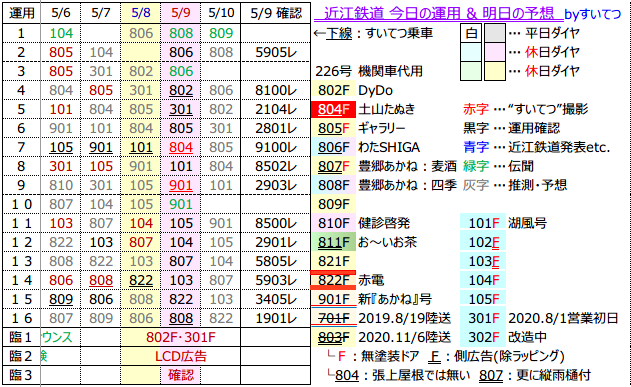The image size is (631, 387).
Task: Select red underlined 804 in row 7, 5/9
Action: [181, 147]
